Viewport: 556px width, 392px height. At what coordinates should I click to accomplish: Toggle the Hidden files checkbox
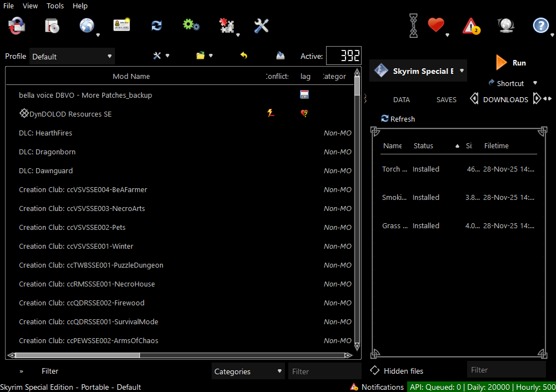pyautogui.click(x=375, y=370)
